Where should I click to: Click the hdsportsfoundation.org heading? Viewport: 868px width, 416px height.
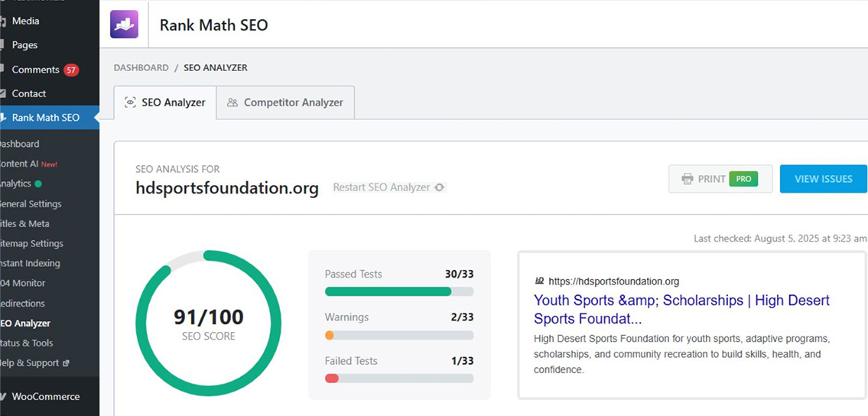point(227,188)
